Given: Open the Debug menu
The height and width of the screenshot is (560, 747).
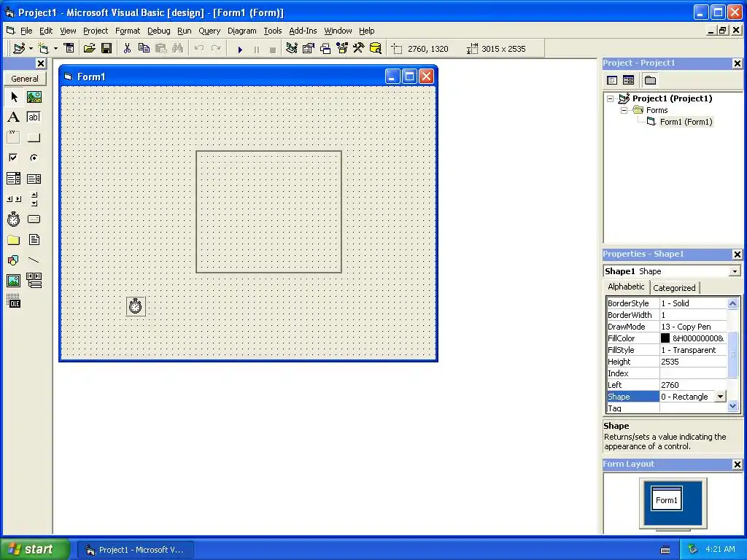Looking at the screenshot, I should [x=158, y=31].
